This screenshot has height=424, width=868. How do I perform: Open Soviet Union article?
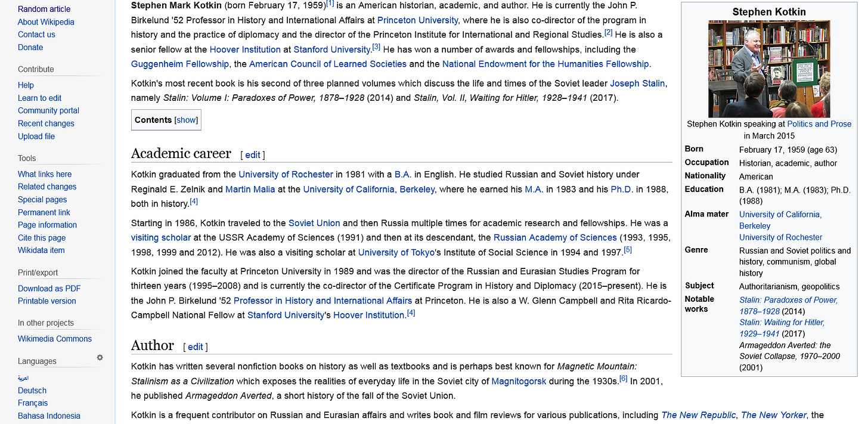(314, 223)
